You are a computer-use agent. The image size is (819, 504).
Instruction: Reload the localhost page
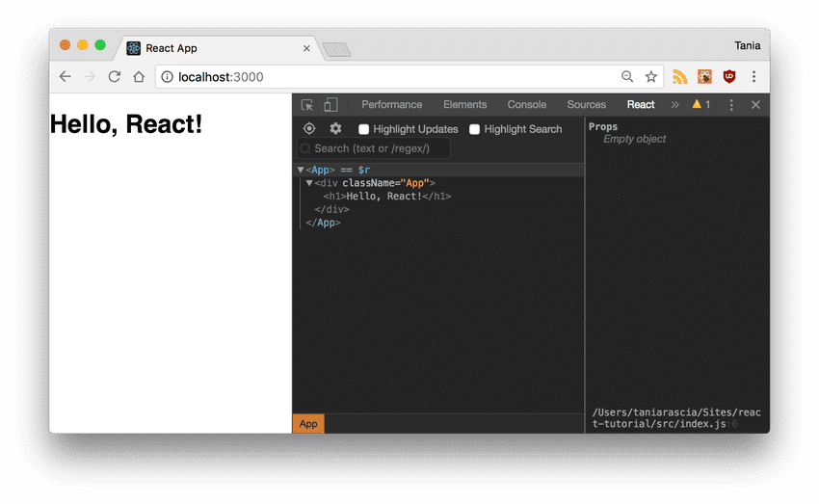click(x=115, y=77)
